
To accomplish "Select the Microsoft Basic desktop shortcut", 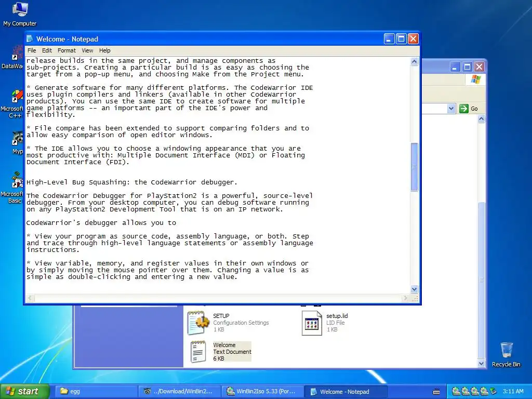I will 14,187.
